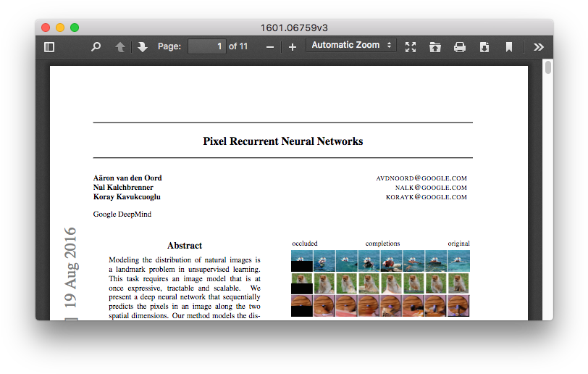
Task: Go to the next page
Action: coord(142,47)
